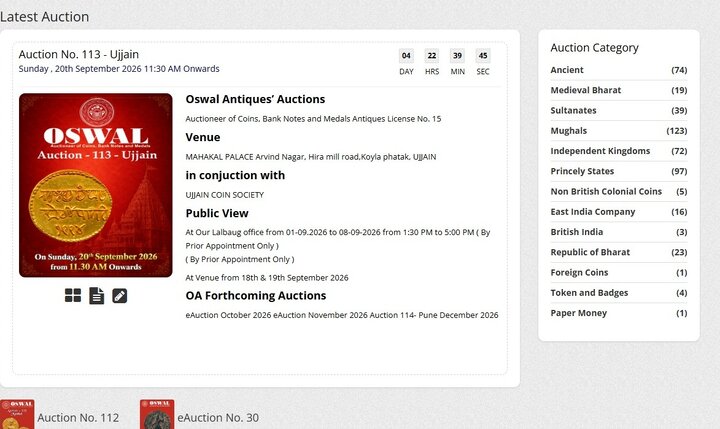Click At Venue from 18th & 19th September text
This screenshot has width=720, height=429.
click(267, 278)
